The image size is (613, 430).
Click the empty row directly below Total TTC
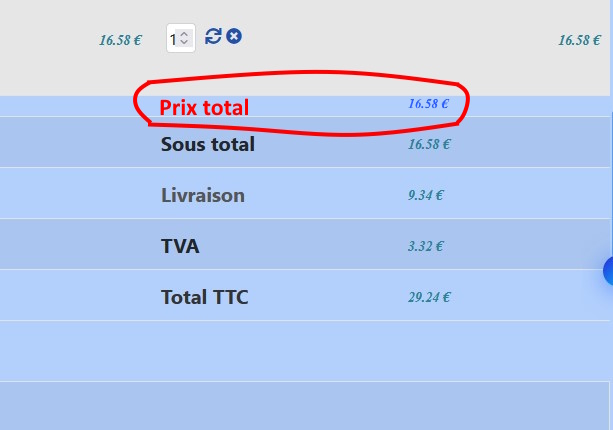300,350
